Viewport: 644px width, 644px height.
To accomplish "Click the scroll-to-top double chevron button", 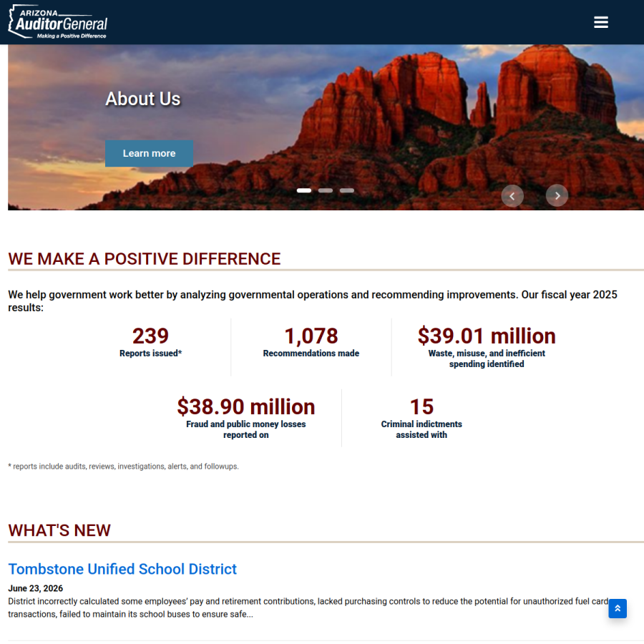I will pyautogui.click(x=618, y=608).
